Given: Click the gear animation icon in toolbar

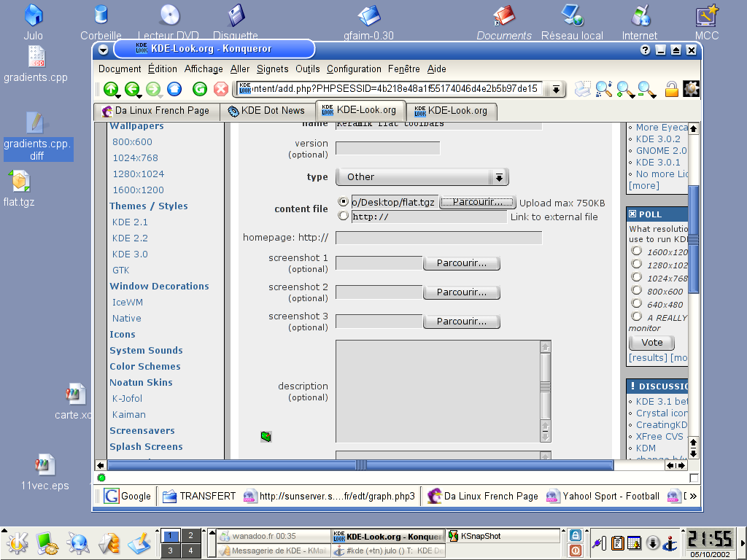Looking at the screenshot, I should (x=691, y=88).
